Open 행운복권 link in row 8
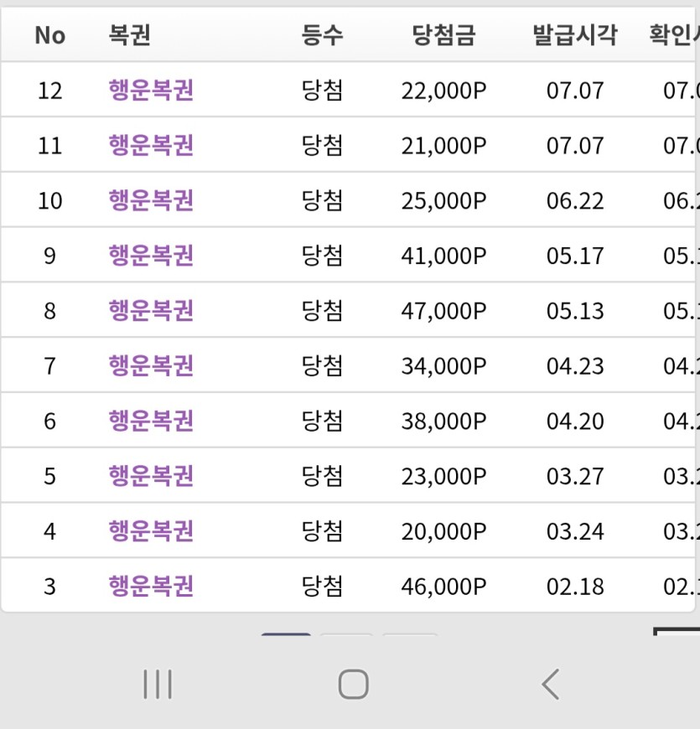 [x=151, y=311]
